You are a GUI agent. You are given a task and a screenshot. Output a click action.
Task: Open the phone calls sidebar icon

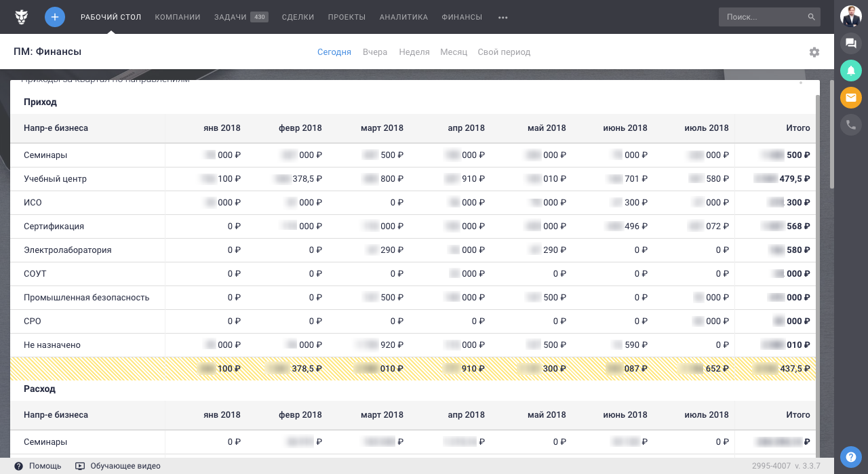pos(851,125)
